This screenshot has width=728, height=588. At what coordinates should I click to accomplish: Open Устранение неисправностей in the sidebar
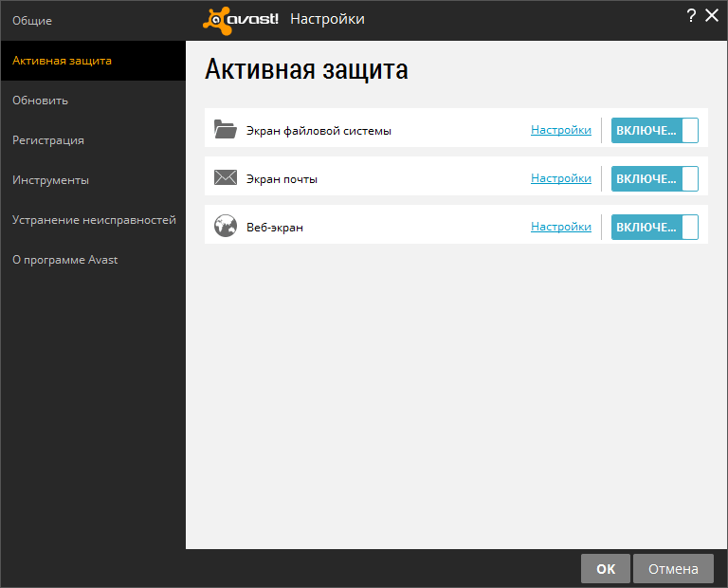(x=94, y=220)
